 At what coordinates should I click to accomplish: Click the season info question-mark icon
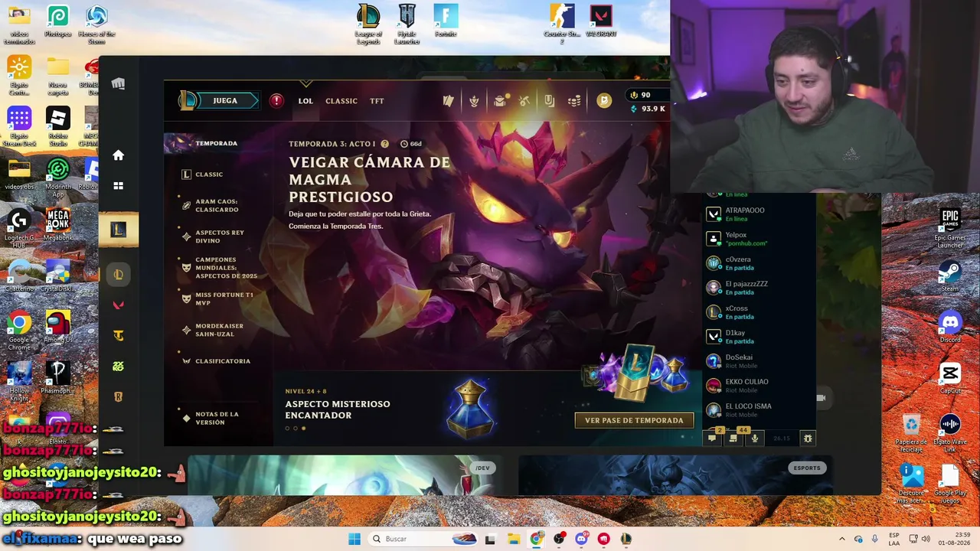click(x=384, y=144)
